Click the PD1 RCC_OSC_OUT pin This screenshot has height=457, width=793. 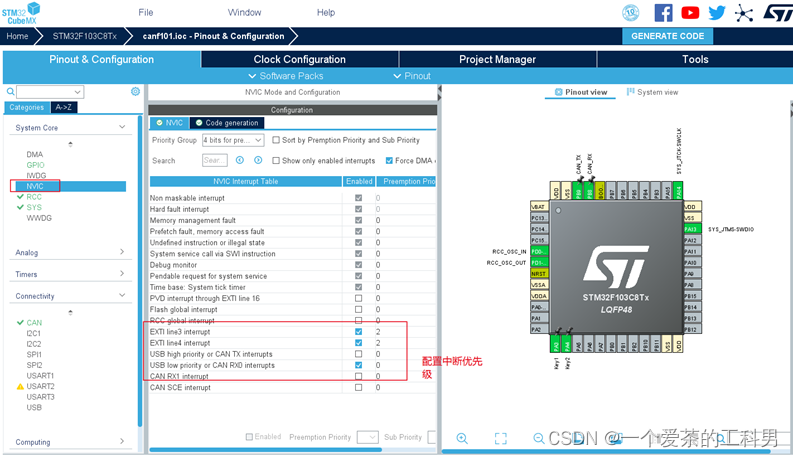pos(539,262)
